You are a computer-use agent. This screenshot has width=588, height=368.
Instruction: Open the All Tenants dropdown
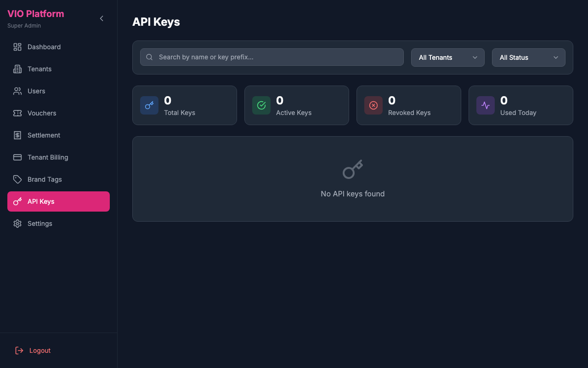coord(447,57)
